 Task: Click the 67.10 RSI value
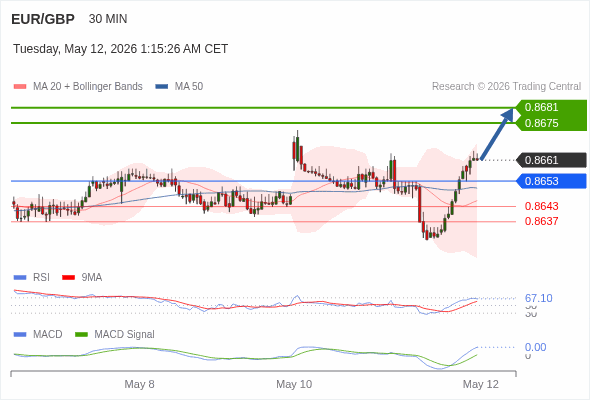coord(538,298)
